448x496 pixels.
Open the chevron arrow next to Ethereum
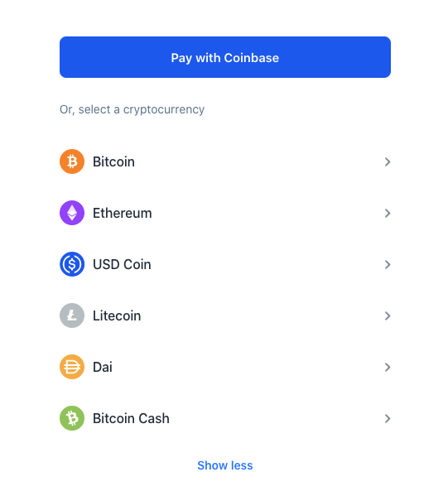point(388,213)
